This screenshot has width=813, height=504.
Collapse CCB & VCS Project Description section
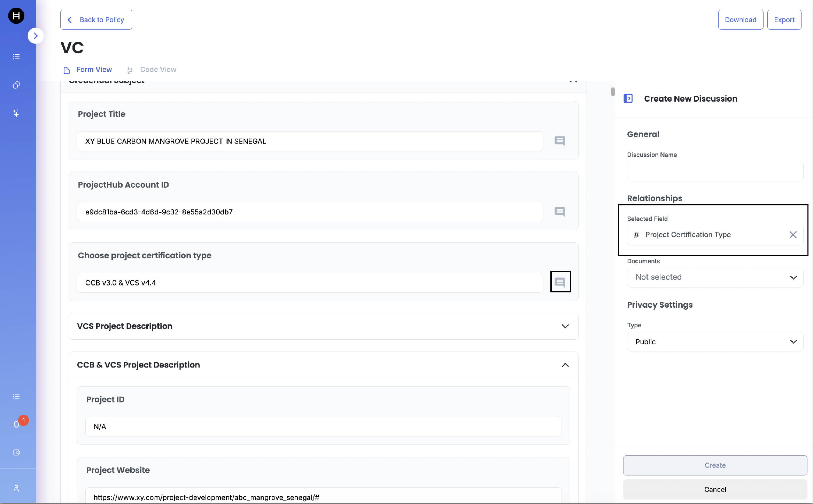click(565, 365)
